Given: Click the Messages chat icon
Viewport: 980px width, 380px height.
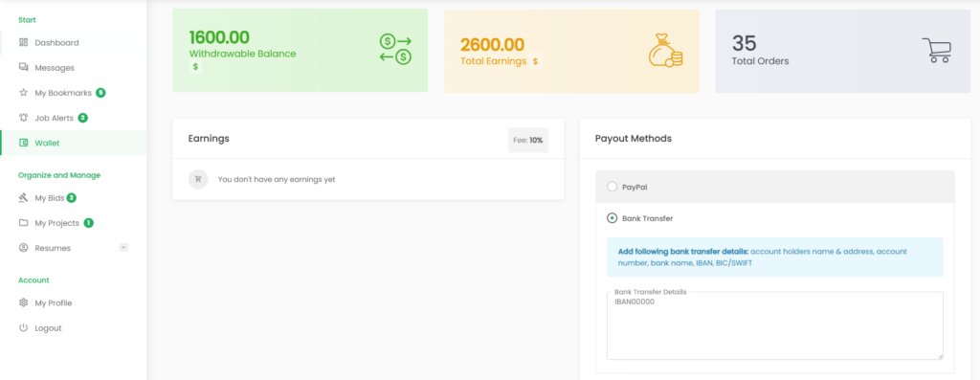Looking at the screenshot, I should (24, 68).
